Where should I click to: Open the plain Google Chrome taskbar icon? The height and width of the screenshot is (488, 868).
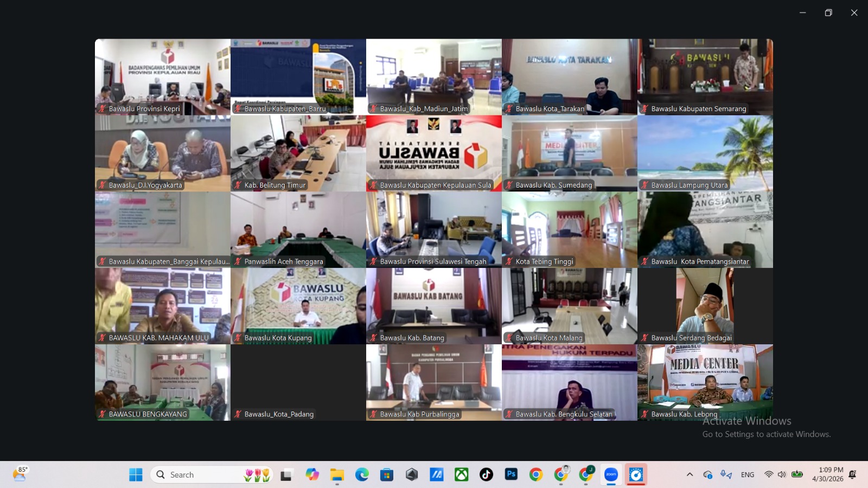pos(536,475)
